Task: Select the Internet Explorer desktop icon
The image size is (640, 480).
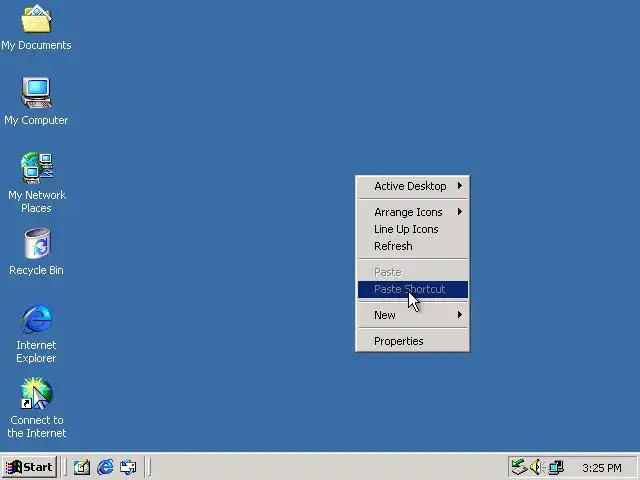Action: click(x=36, y=334)
